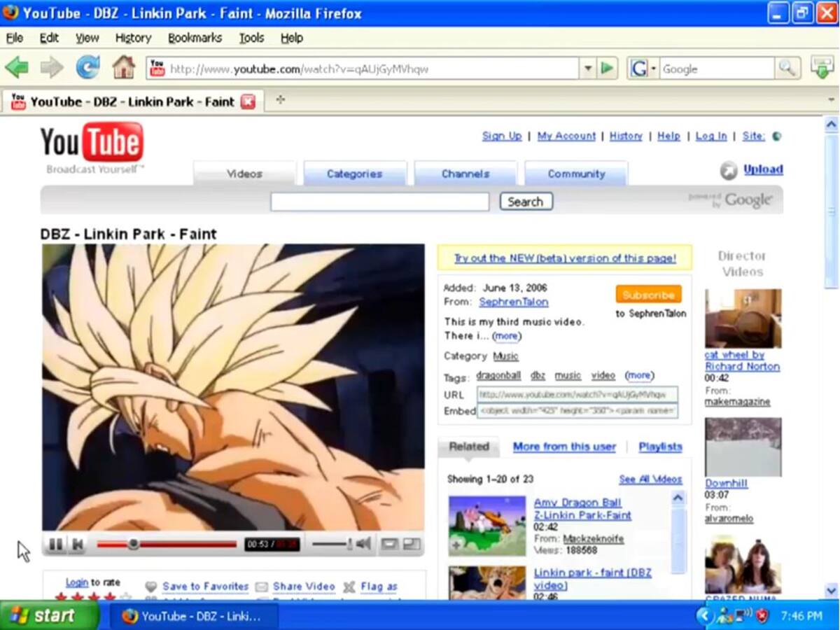Open More from this user tab
The width and height of the screenshot is (840, 630).
click(x=564, y=447)
